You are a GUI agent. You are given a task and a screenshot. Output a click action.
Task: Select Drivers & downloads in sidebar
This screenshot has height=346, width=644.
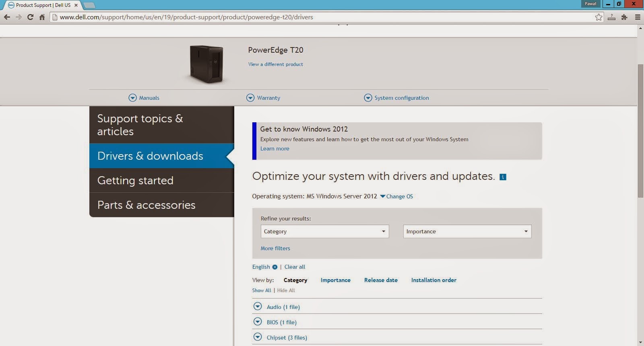(x=162, y=156)
